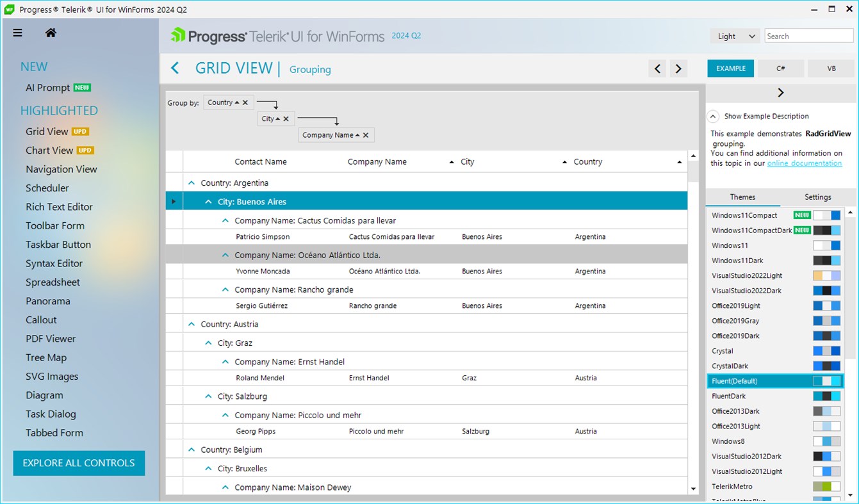Open the Themes tab

tap(742, 197)
